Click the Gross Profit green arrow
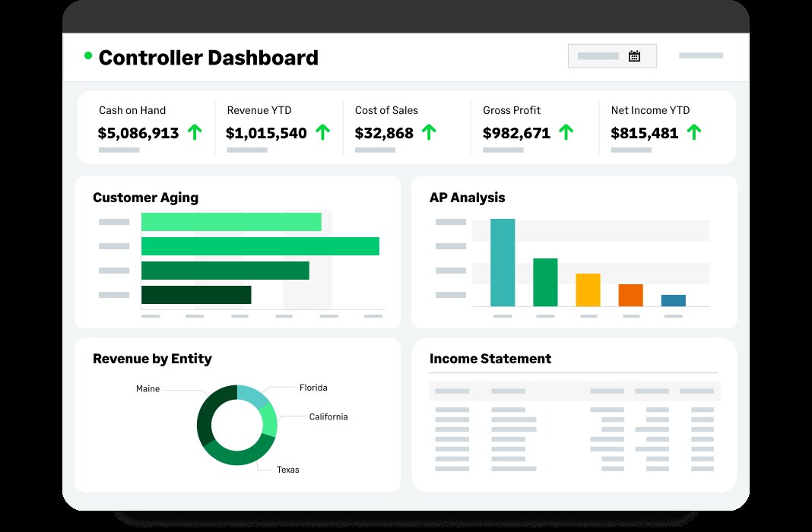The image size is (812, 532). pyautogui.click(x=566, y=132)
